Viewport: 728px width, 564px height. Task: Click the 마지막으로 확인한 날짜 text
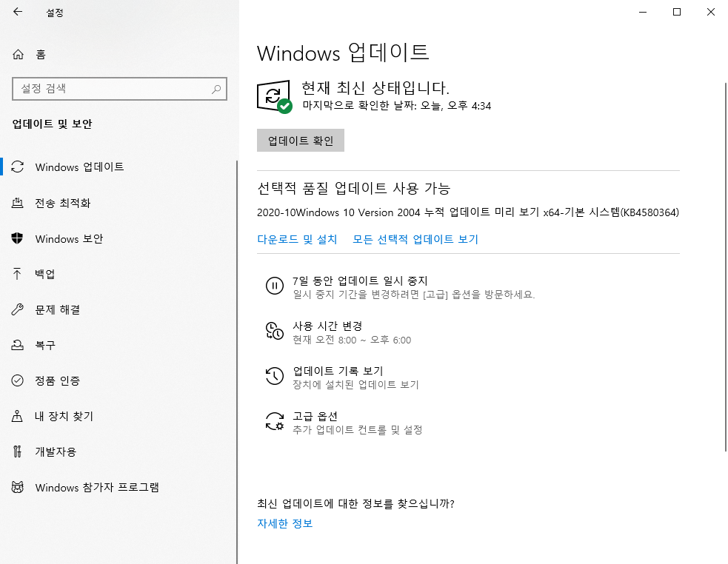coord(397,106)
